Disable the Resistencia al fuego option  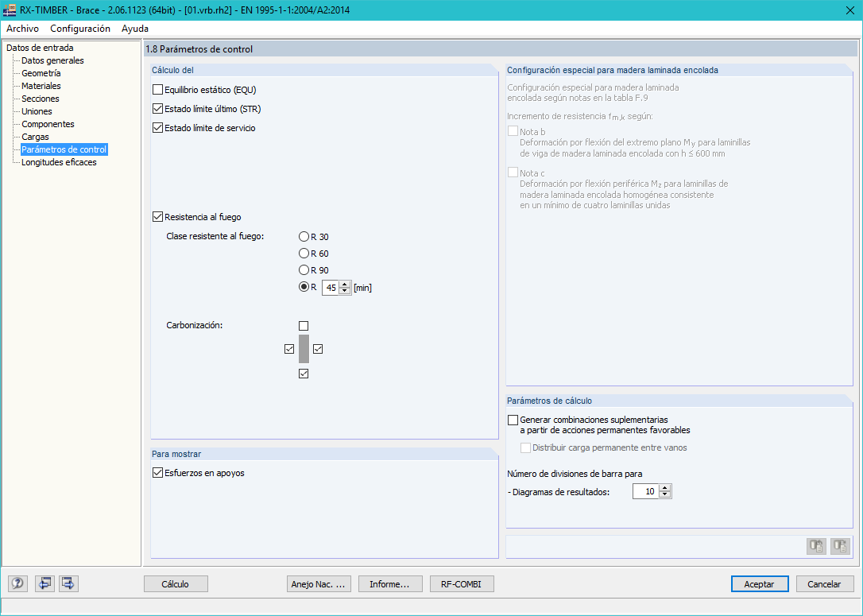click(x=157, y=216)
